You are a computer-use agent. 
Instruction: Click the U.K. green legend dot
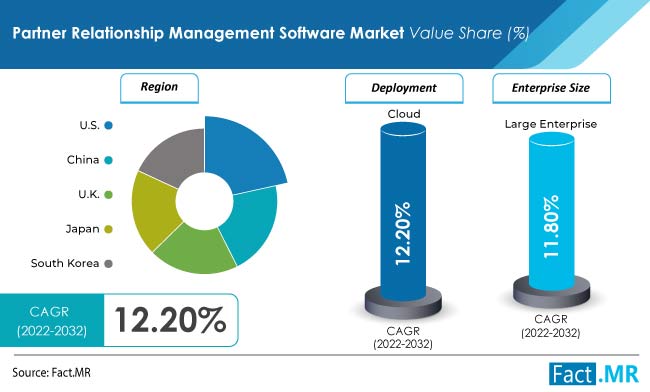click(x=108, y=194)
